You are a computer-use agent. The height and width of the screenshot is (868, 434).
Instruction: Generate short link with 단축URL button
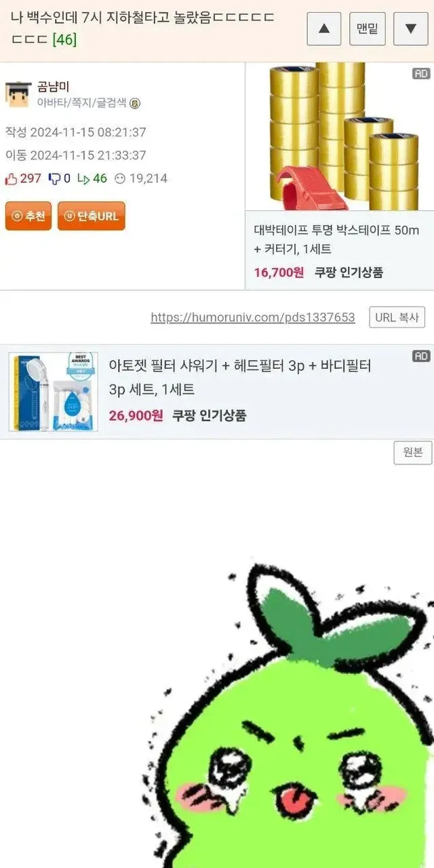point(92,216)
